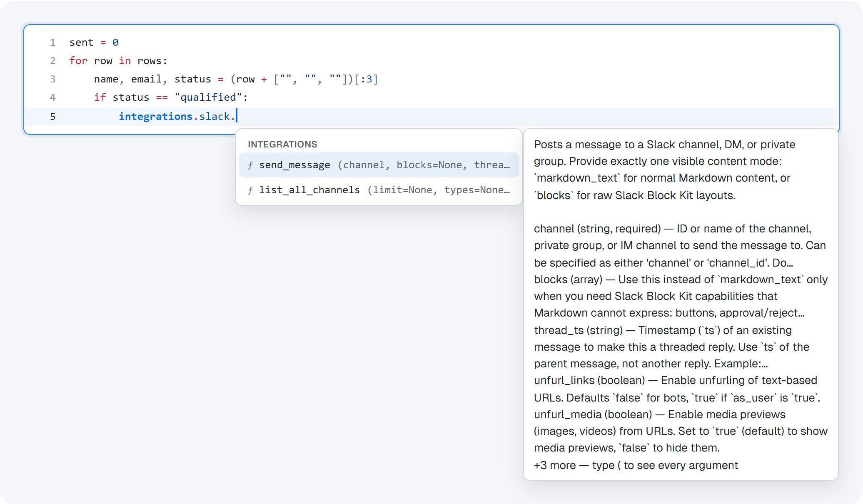Click the 'Posts a message to a Slack channel' description
863x504 pixels.
(665, 170)
